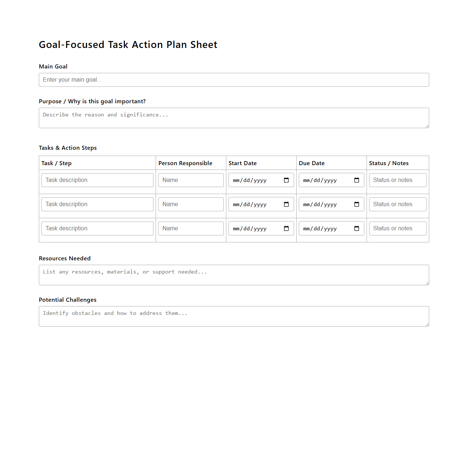Open the calendar picker for second row Start Date
This screenshot has height=476, width=468.
(286, 204)
